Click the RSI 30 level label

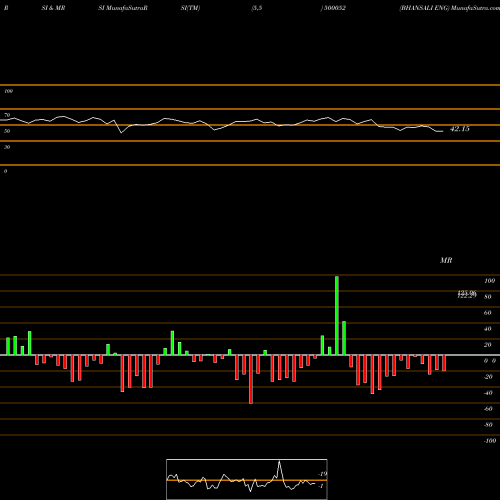tap(7, 147)
